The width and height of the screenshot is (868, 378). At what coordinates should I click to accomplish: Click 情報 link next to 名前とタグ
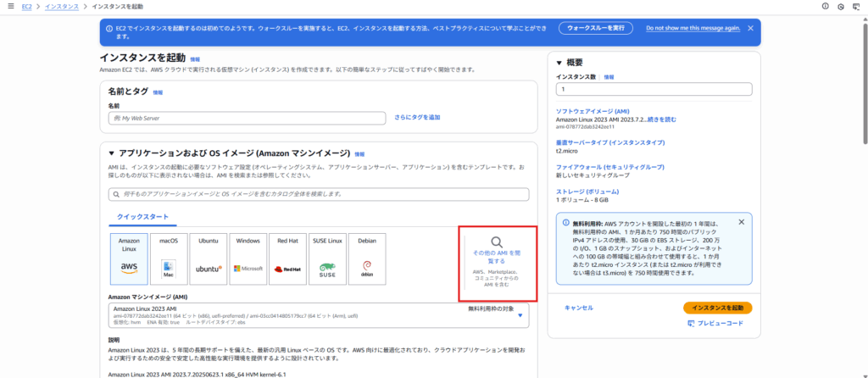[158, 92]
